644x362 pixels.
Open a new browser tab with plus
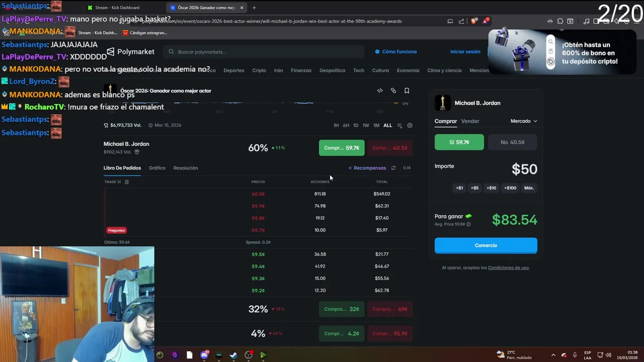[x=254, y=8]
